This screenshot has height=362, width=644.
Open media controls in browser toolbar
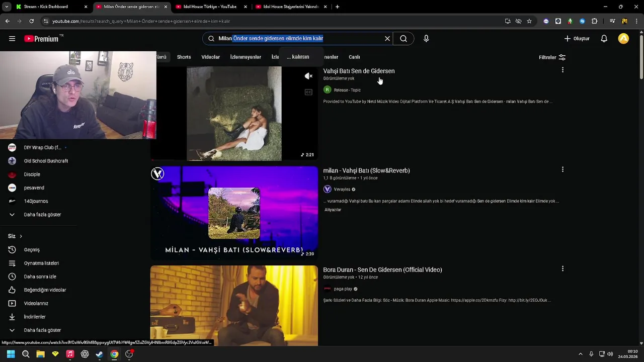(612, 21)
